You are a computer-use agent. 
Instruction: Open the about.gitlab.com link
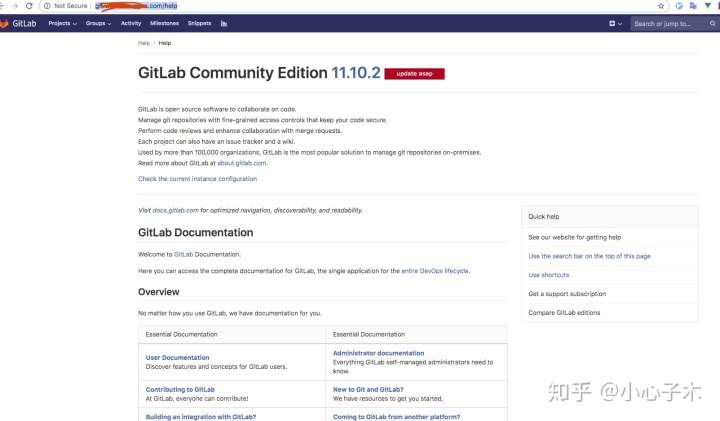[x=242, y=163]
